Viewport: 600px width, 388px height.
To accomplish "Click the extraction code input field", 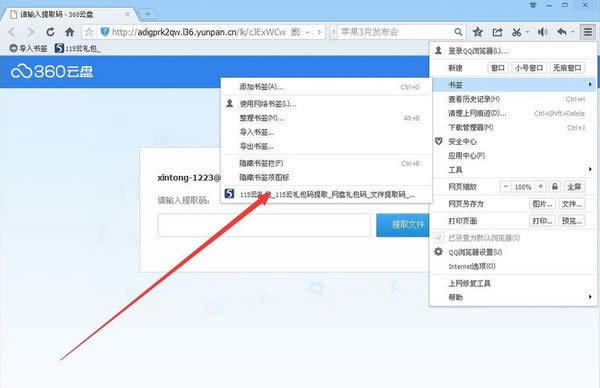I will tap(264, 225).
